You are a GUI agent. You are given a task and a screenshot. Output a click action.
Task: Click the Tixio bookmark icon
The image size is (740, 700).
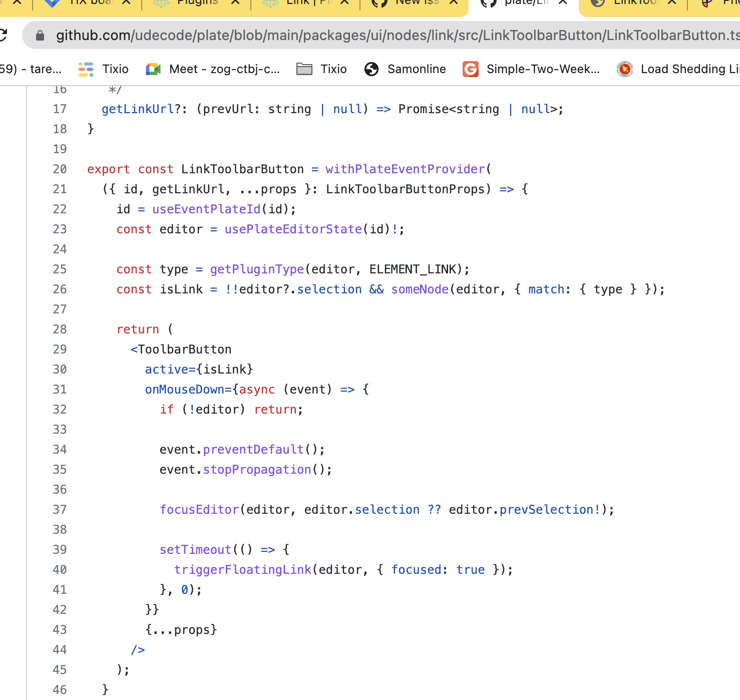(x=85, y=69)
